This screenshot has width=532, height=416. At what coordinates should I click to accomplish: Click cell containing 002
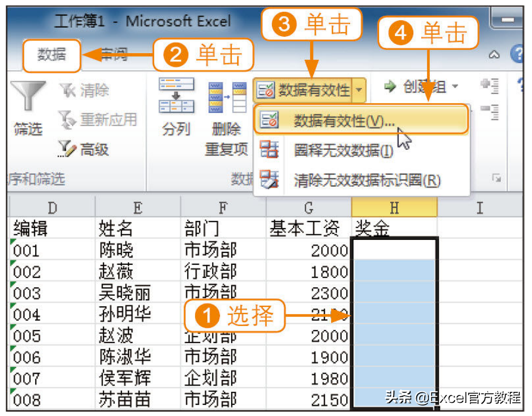click(x=52, y=271)
